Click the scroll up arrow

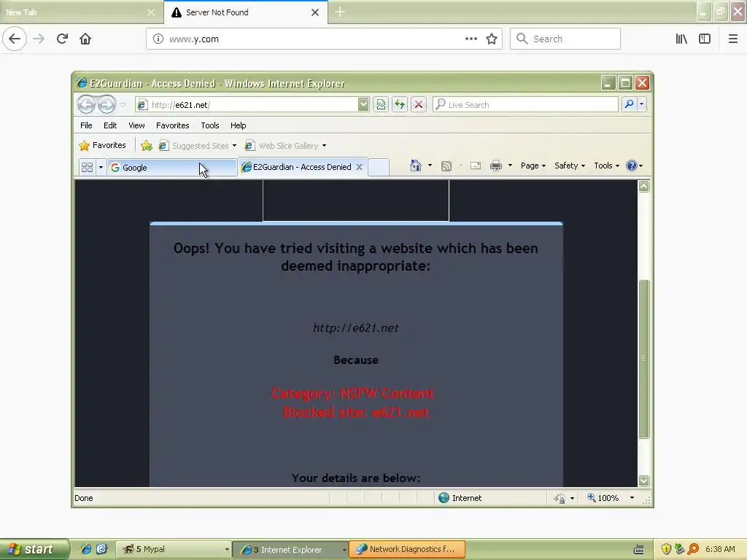[643, 186]
